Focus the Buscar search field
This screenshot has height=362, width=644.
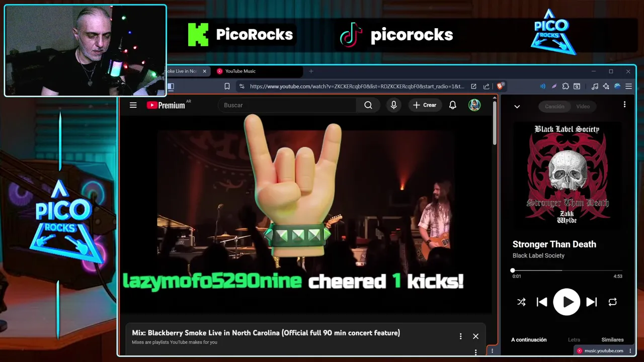(x=287, y=105)
